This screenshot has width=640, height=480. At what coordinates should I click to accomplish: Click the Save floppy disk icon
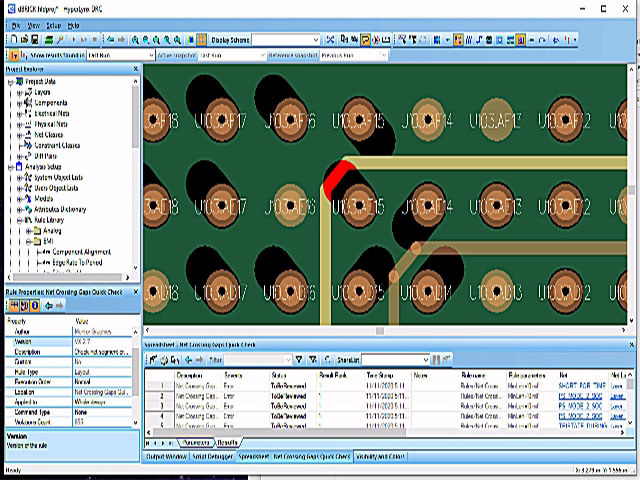[35, 40]
